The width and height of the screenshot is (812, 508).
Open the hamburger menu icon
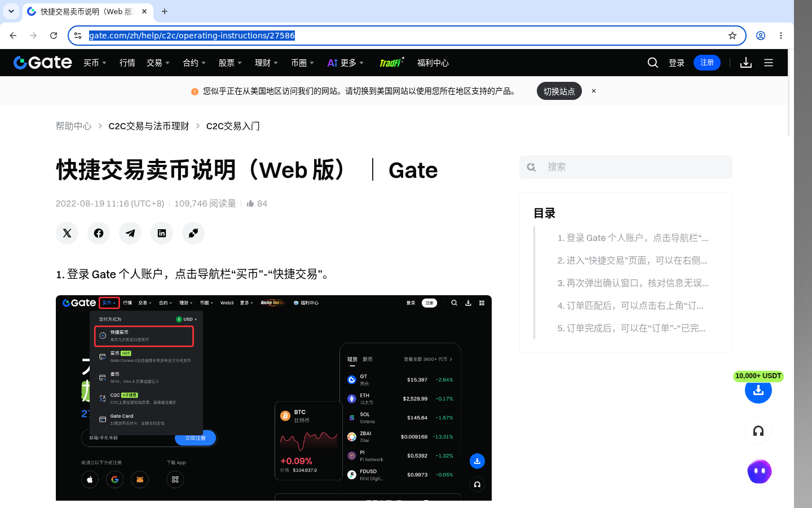(x=769, y=63)
